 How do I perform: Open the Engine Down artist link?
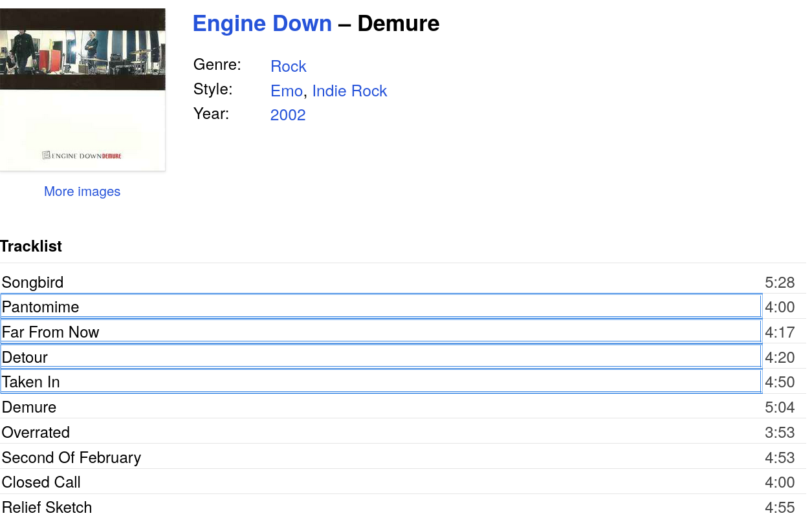click(x=262, y=24)
